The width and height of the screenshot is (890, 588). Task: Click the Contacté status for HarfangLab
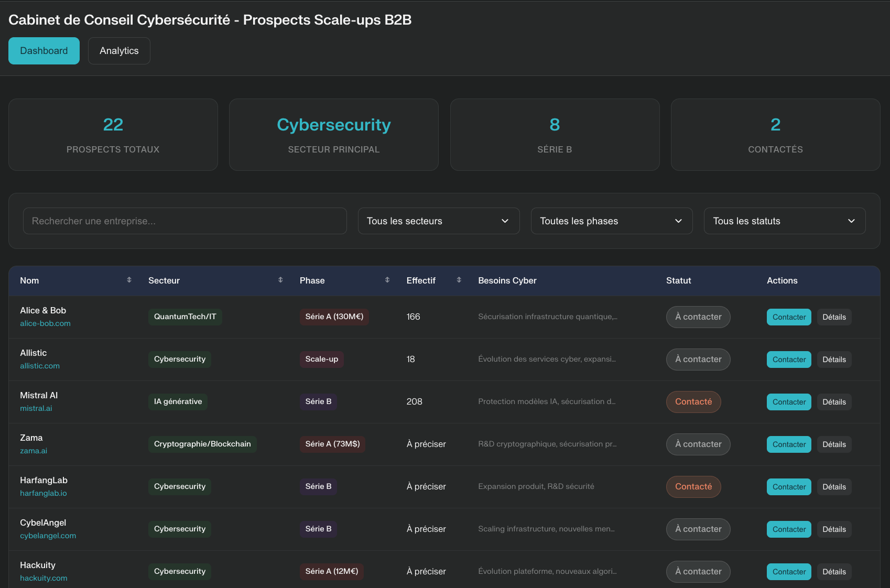(x=693, y=487)
